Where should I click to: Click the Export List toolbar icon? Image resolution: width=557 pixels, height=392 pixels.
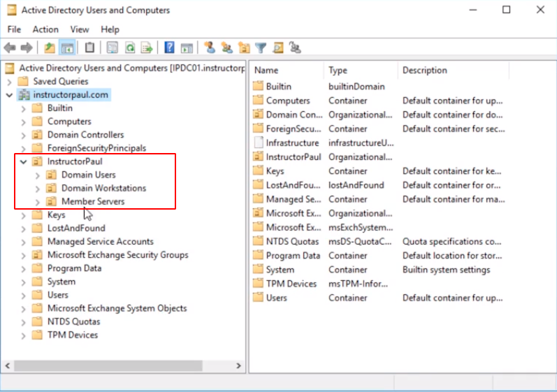147,48
